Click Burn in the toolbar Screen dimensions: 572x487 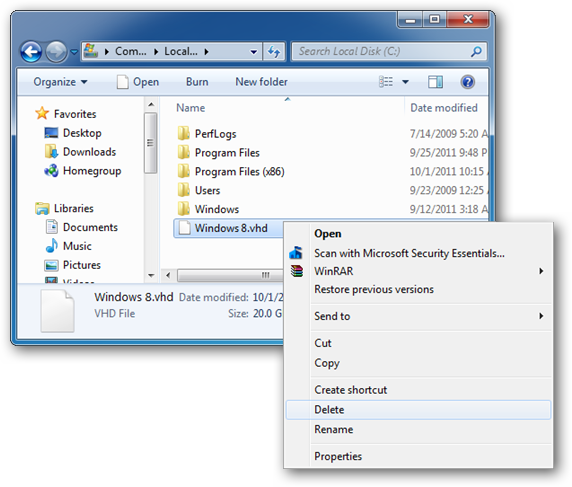[x=197, y=82]
